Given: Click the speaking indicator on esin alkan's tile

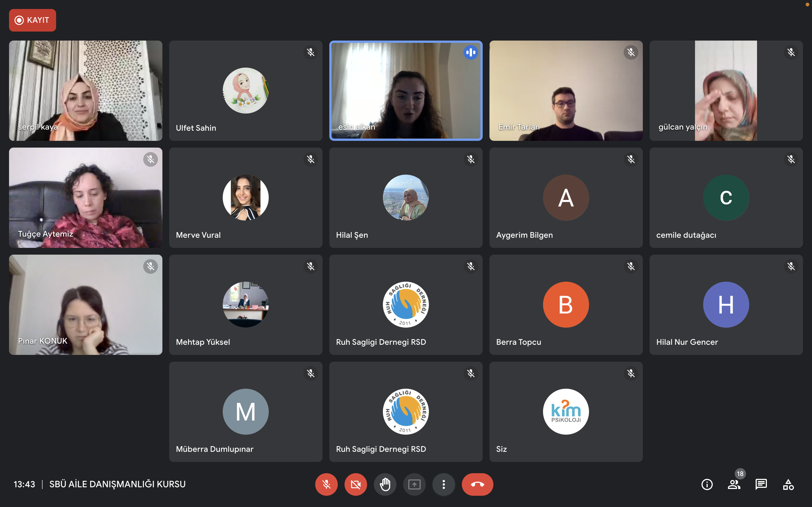Looking at the screenshot, I should pos(471,52).
